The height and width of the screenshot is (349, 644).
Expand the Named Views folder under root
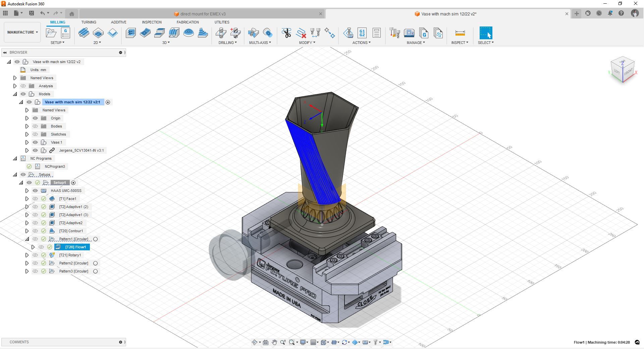pos(15,78)
